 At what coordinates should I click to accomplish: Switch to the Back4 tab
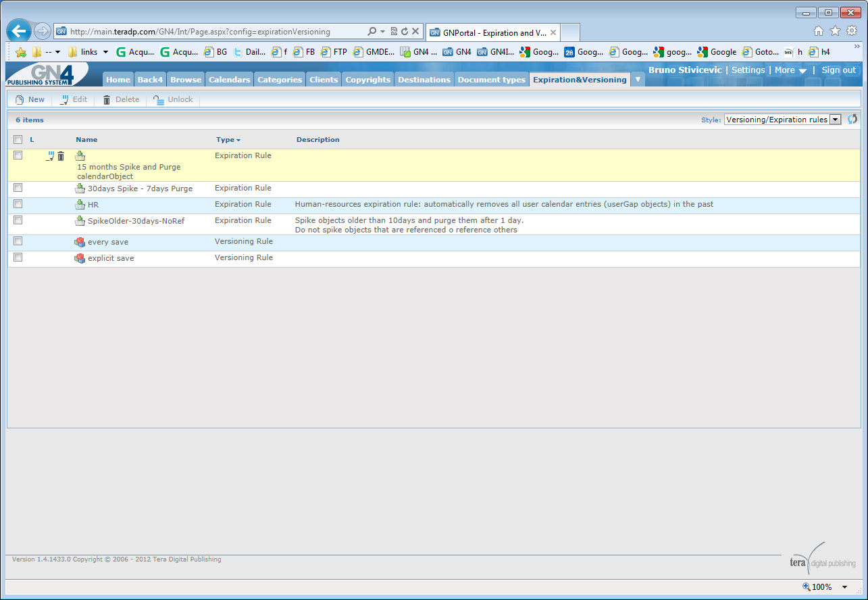point(150,80)
